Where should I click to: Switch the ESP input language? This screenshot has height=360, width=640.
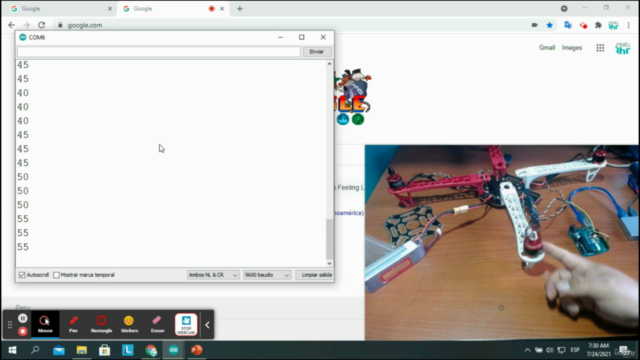coord(575,350)
